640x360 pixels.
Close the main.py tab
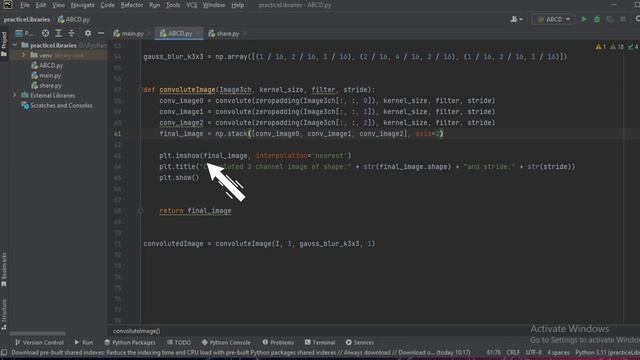pyautogui.click(x=149, y=33)
